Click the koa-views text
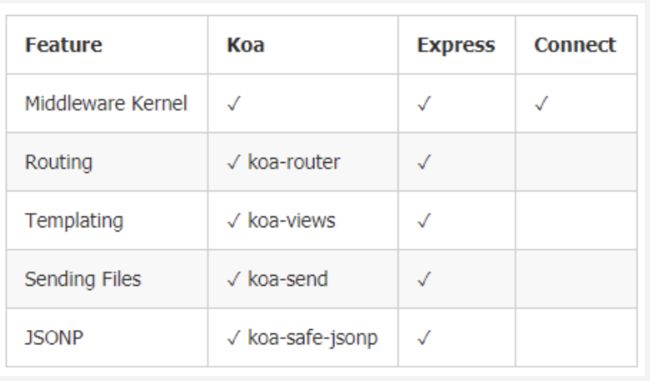The image size is (650, 381). [291, 220]
